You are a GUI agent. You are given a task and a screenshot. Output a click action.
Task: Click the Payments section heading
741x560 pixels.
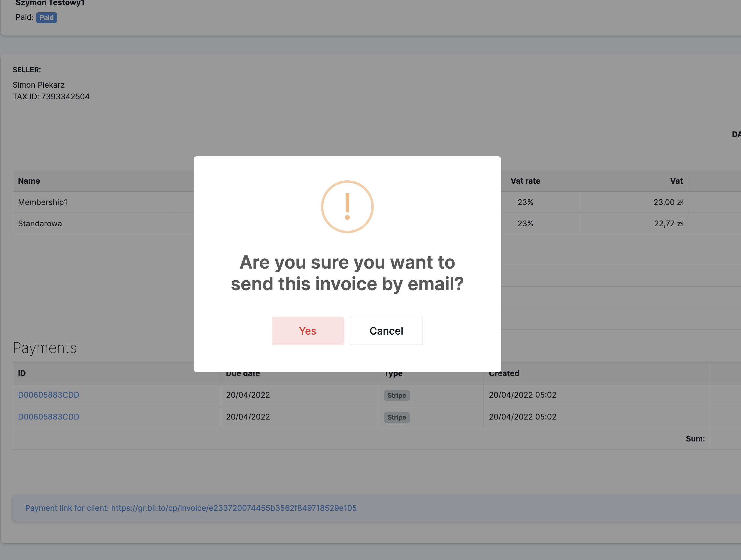(x=44, y=348)
